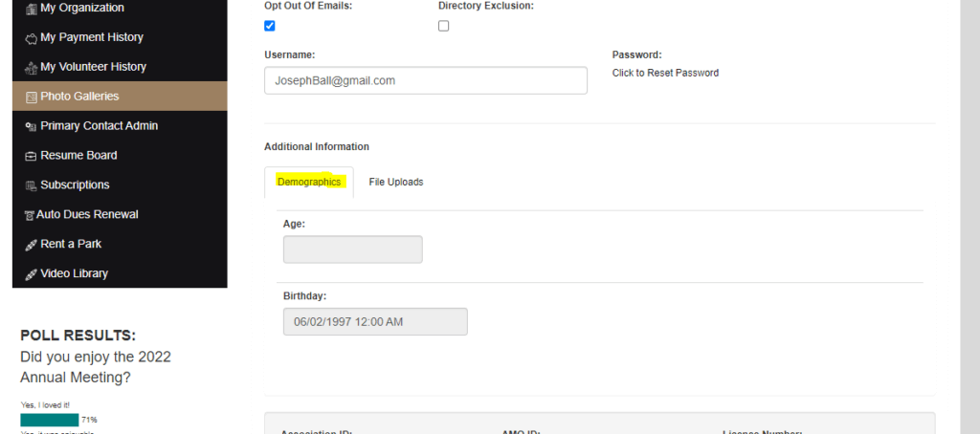980x434 pixels.
Task: Click the Photo Galleries image icon
Action: [31, 97]
